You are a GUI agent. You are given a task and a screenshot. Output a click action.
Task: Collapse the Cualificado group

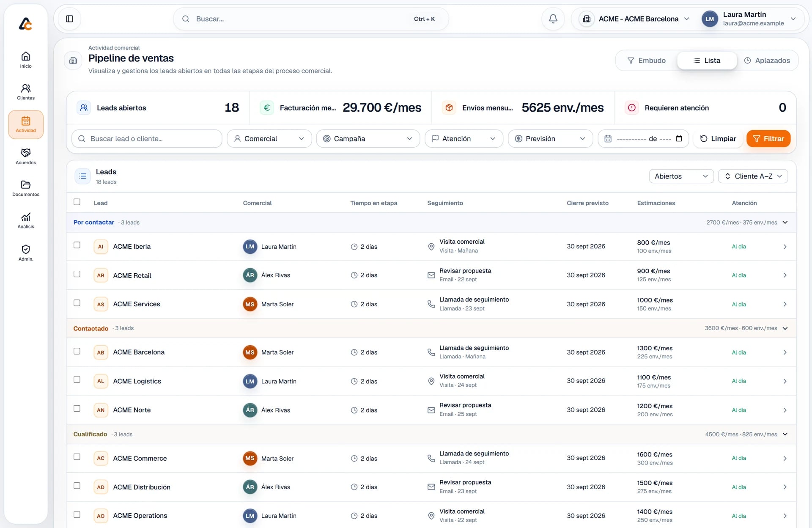pyautogui.click(x=785, y=434)
